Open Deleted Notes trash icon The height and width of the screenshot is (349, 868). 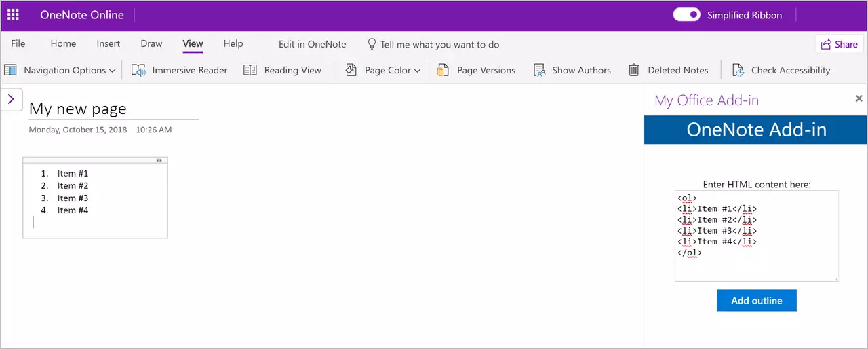click(634, 70)
